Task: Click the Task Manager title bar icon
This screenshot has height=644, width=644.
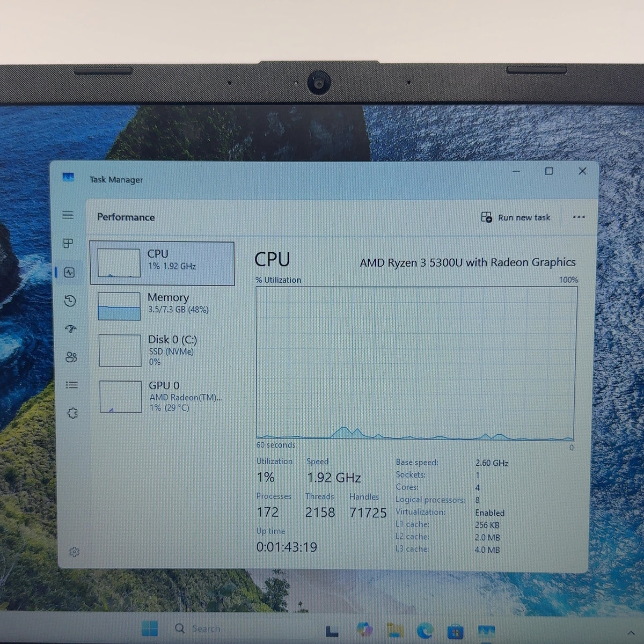Action: tap(68, 178)
